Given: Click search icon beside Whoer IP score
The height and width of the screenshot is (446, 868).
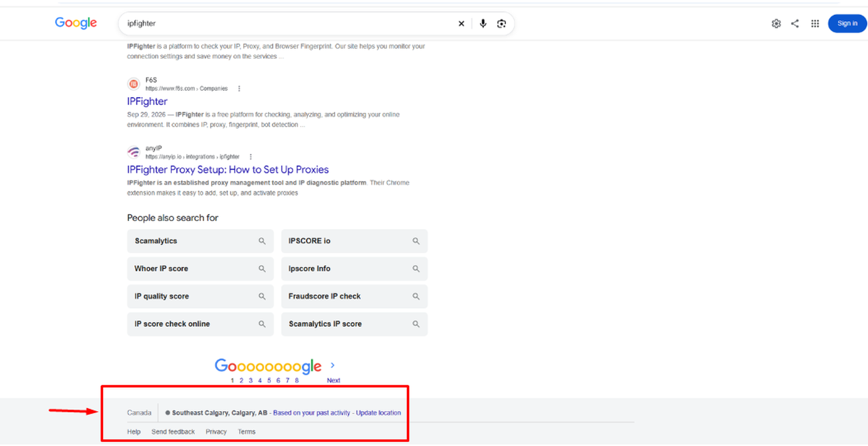Looking at the screenshot, I should tap(262, 269).
